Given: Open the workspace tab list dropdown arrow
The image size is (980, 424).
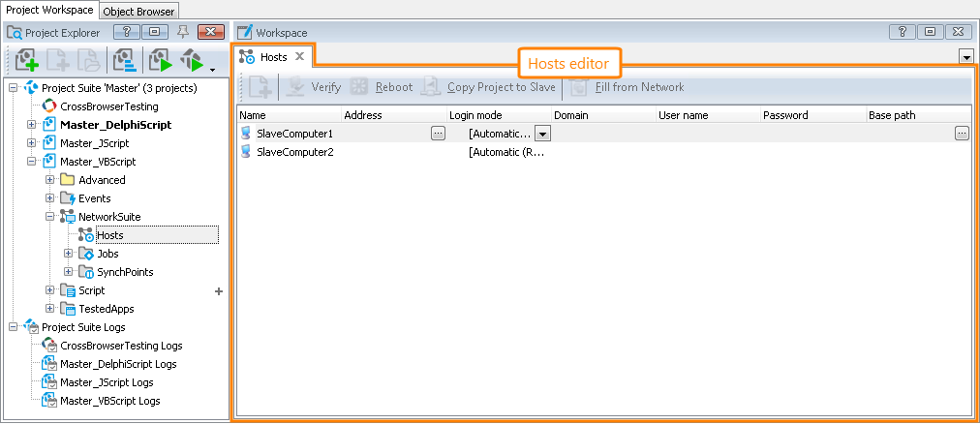Looking at the screenshot, I should click(x=966, y=57).
